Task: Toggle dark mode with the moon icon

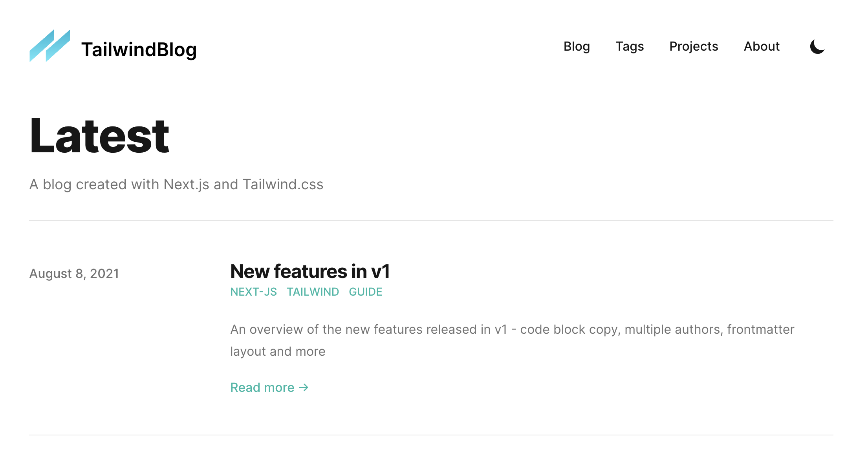Action: [817, 47]
